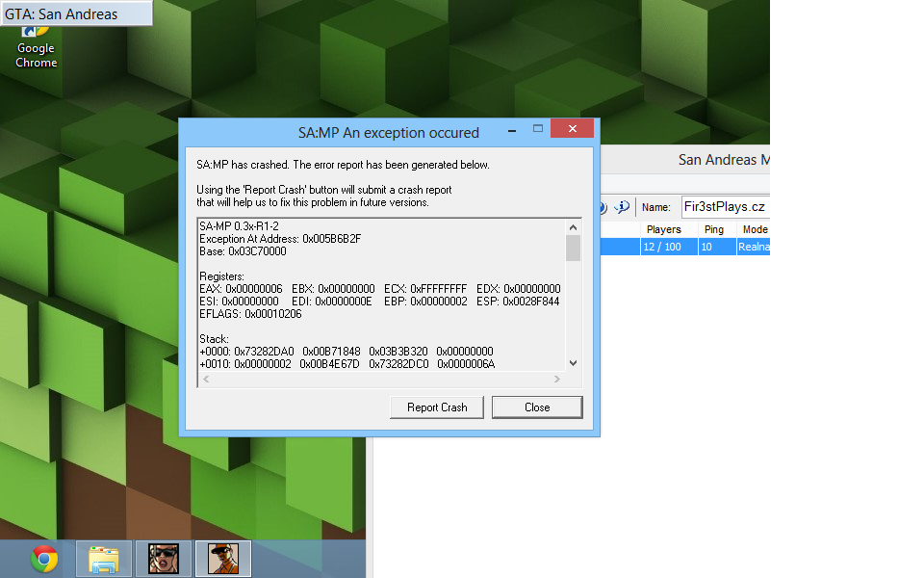The height and width of the screenshot is (578, 924).
Task: Click horizontal scroll right arrow in crash report
Action: pyautogui.click(x=557, y=380)
